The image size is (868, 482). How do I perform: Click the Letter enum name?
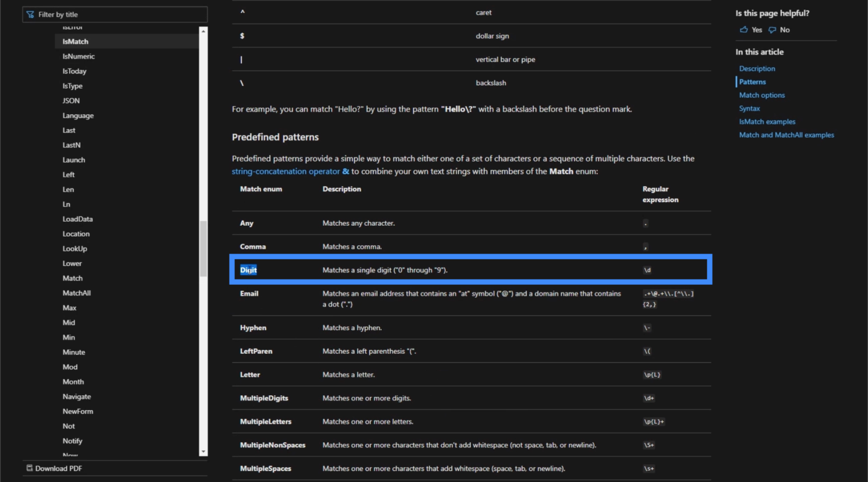point(250,375)
